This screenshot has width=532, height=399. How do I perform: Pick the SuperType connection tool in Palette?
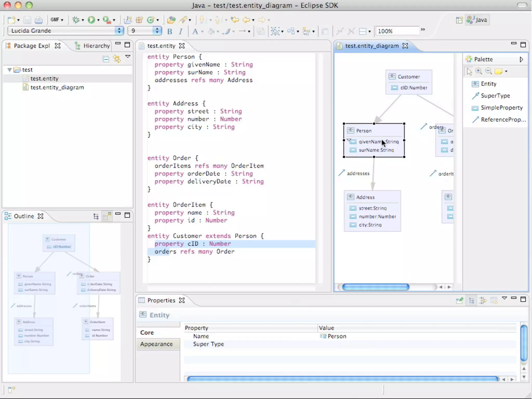(495, 96)
